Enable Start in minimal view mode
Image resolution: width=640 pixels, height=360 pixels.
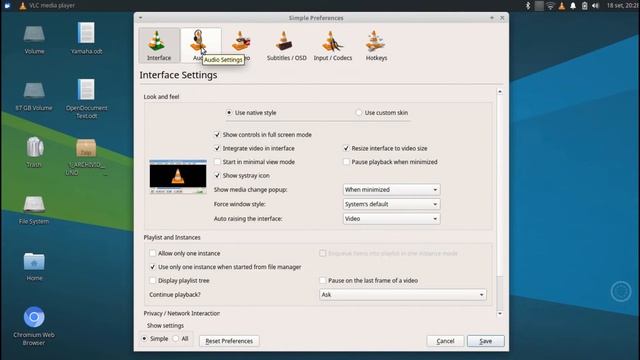[x=254, y=162]
